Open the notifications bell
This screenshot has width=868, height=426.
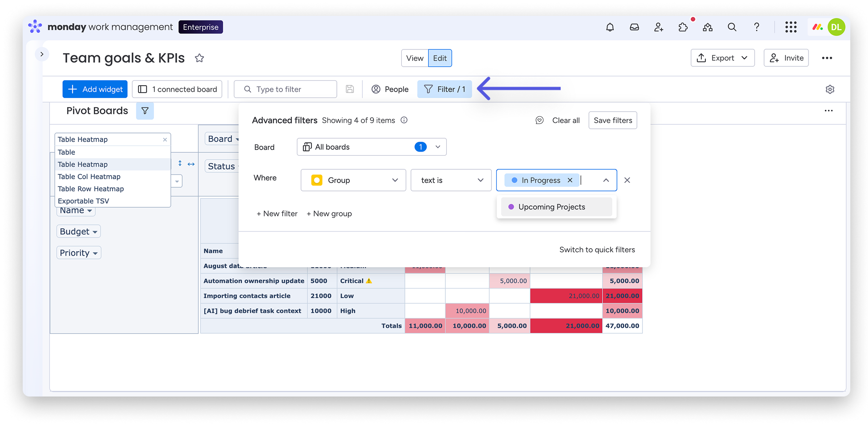[x=610, y=27]
